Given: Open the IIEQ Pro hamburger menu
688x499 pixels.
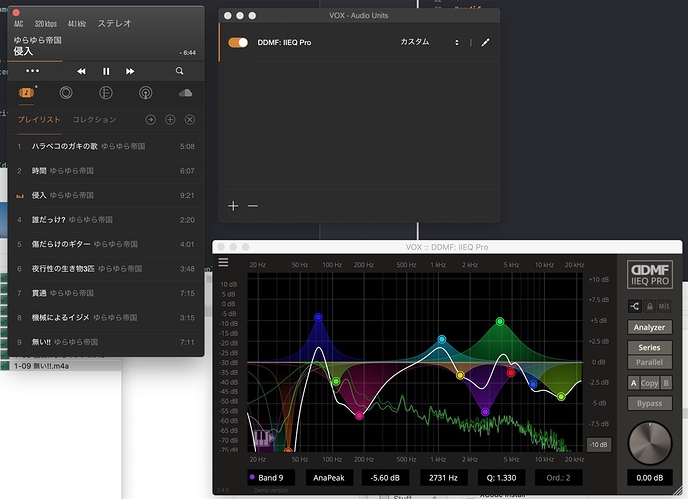Looking at the screenshot, I should point(223,262).
